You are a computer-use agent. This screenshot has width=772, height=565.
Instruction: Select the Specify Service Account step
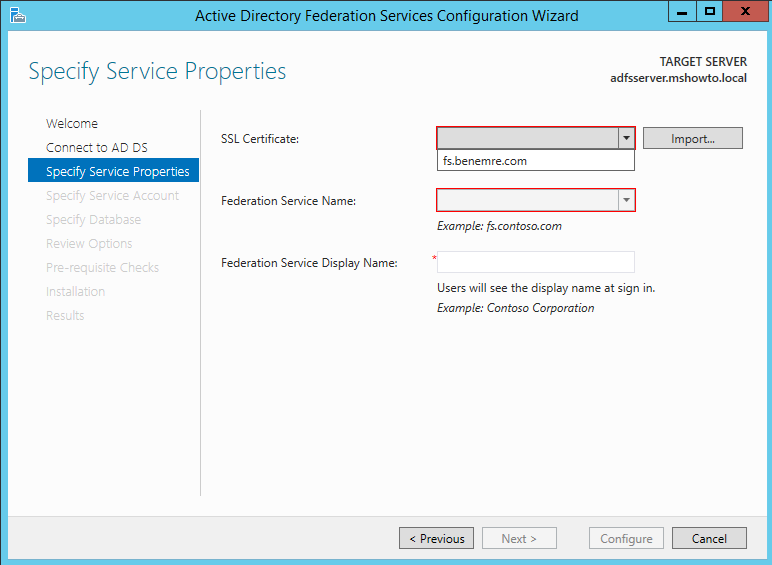(112, 196)
